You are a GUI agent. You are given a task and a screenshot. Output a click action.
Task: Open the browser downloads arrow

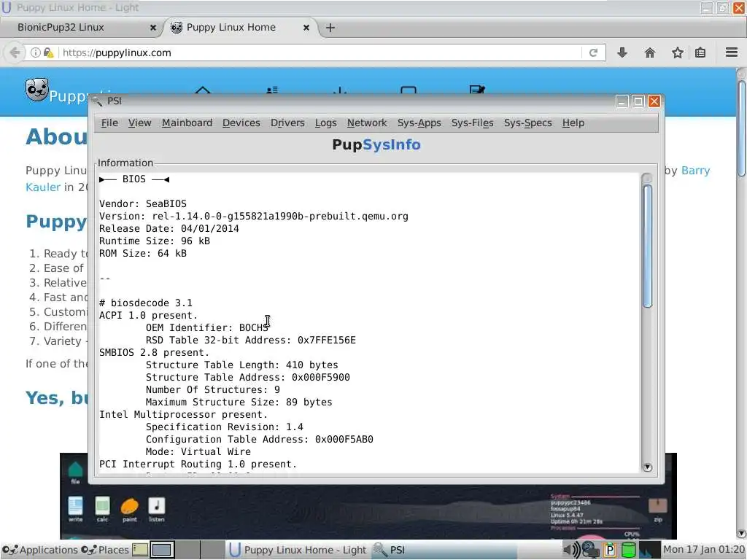pyautogui.click(x=622, y=52)
